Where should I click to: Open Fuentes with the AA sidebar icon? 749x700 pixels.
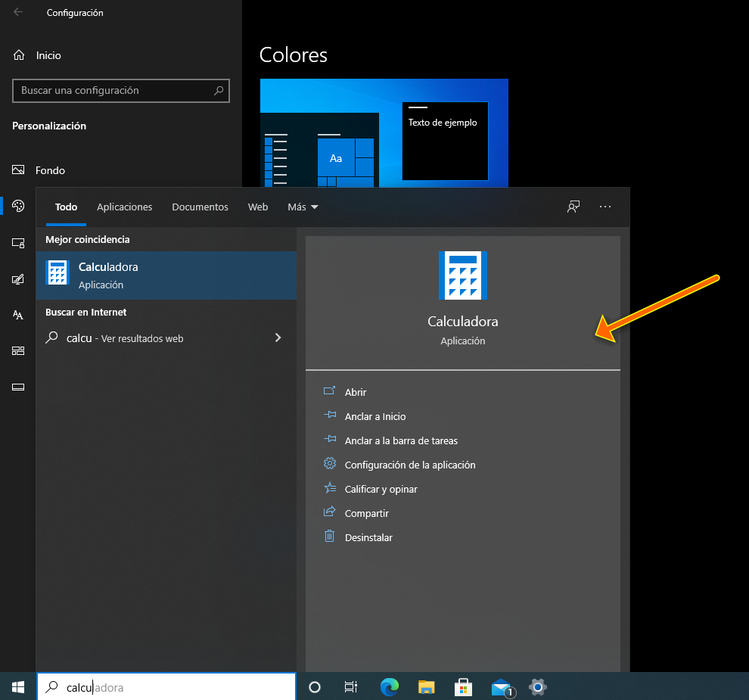(x=17, y=315)
